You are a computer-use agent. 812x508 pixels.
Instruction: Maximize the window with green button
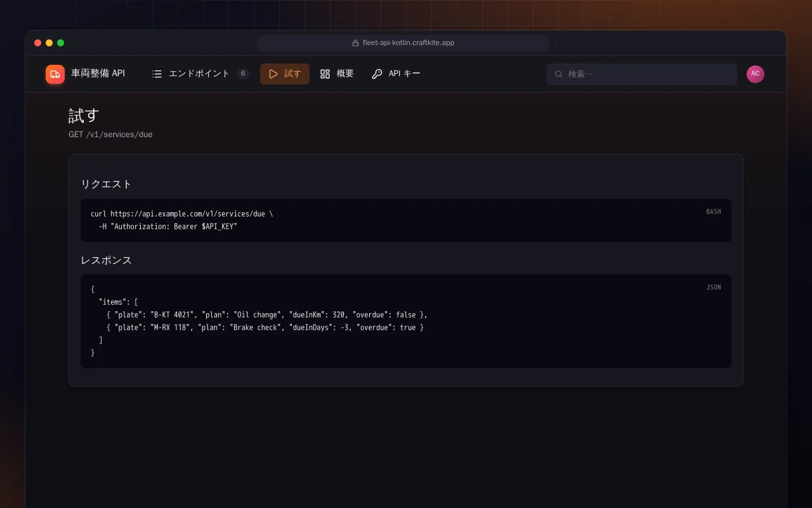(x=61, y=43)
